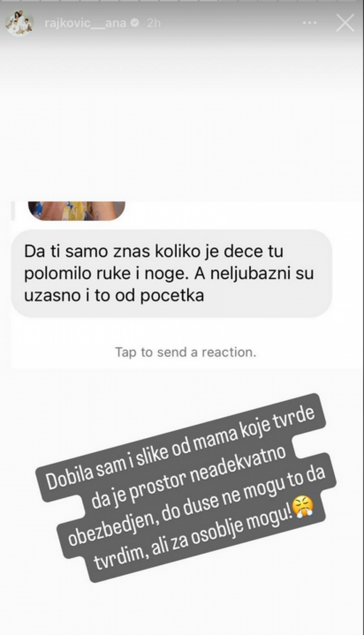Click the 2h story timestamp
The width and height of the screenshot is (364, 635).
[154, 23]
